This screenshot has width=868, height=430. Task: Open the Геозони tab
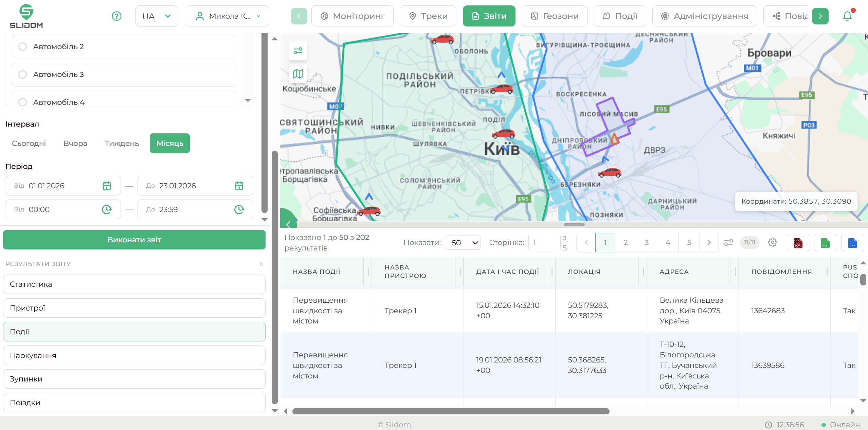pyautogui.click(x=555, y=16)
